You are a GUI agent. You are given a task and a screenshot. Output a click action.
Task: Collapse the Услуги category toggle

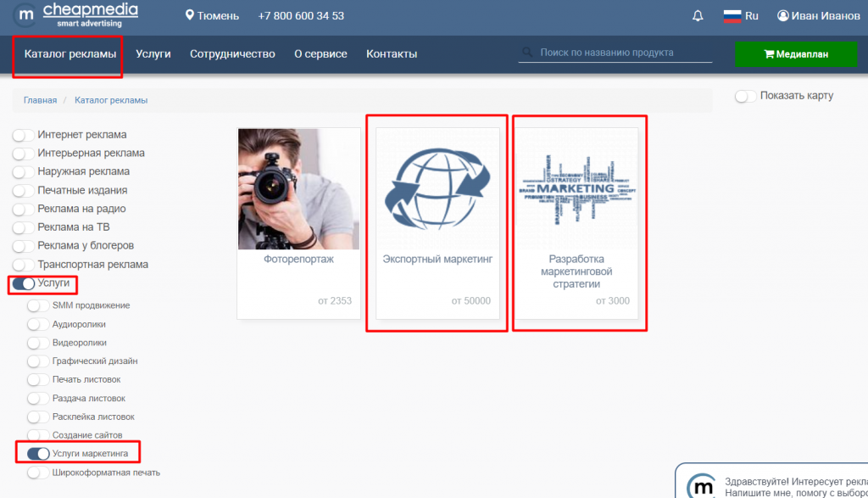tap(24, 283)
